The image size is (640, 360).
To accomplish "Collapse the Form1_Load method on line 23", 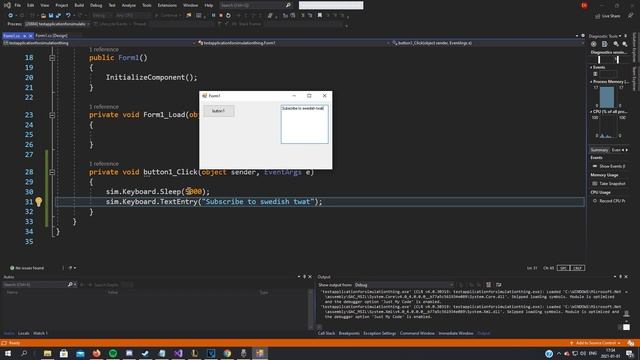I will [52, 116].
